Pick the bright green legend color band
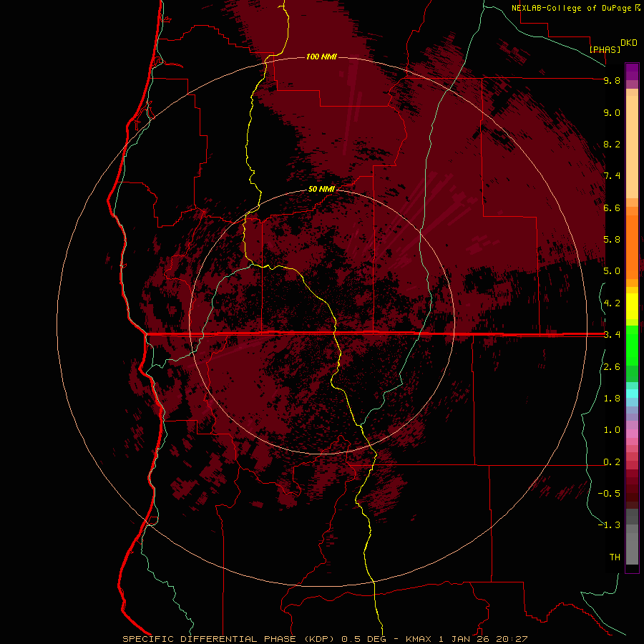 [x=632, y=345]
